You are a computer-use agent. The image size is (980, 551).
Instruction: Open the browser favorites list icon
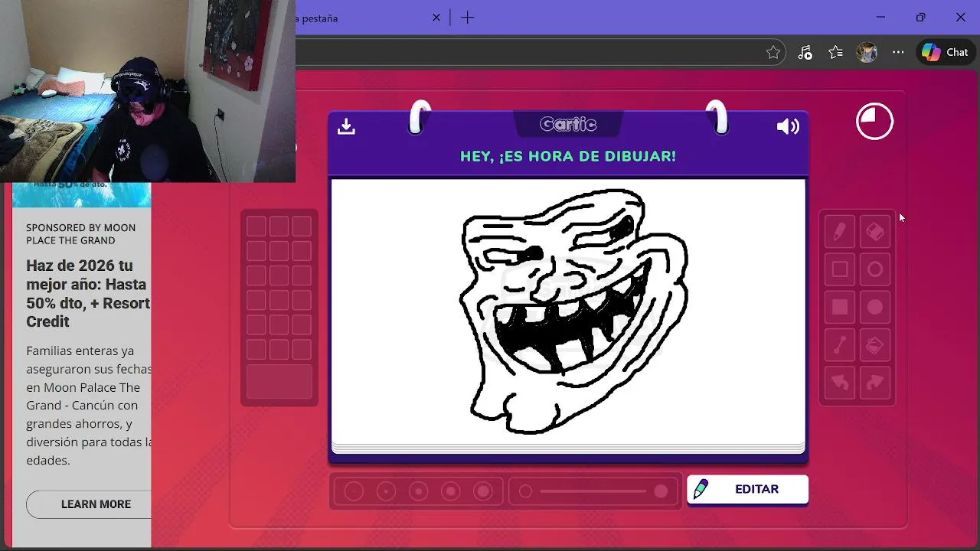(x=835, y=52)
